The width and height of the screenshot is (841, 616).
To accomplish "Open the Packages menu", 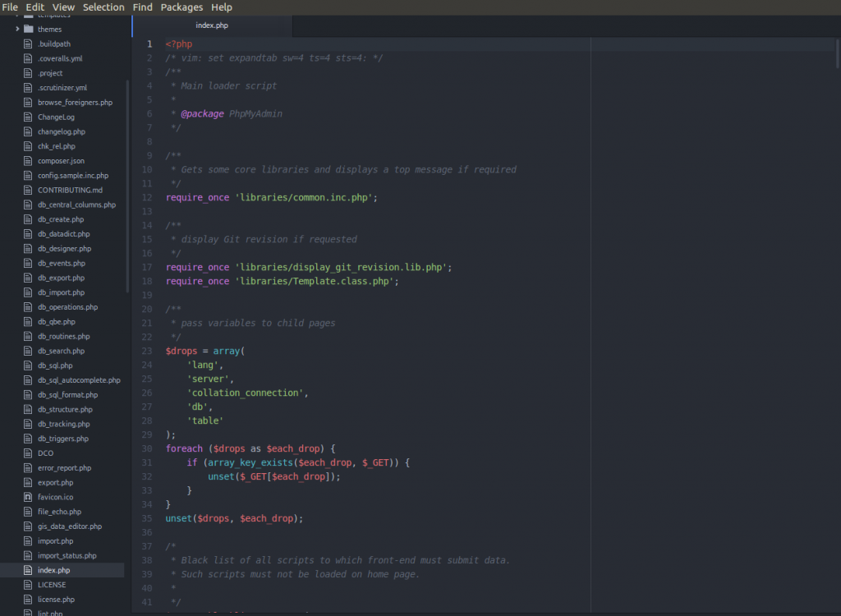I will (182, 7).
